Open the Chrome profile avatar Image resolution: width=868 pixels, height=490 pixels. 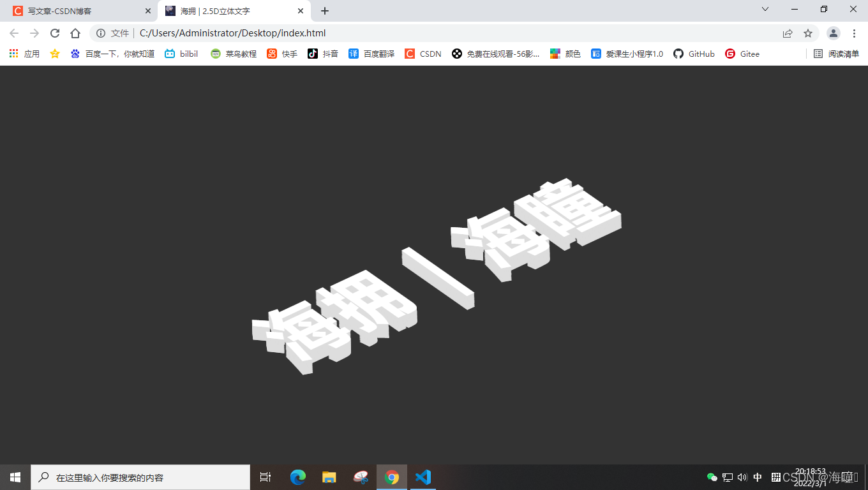pos(834,33)
